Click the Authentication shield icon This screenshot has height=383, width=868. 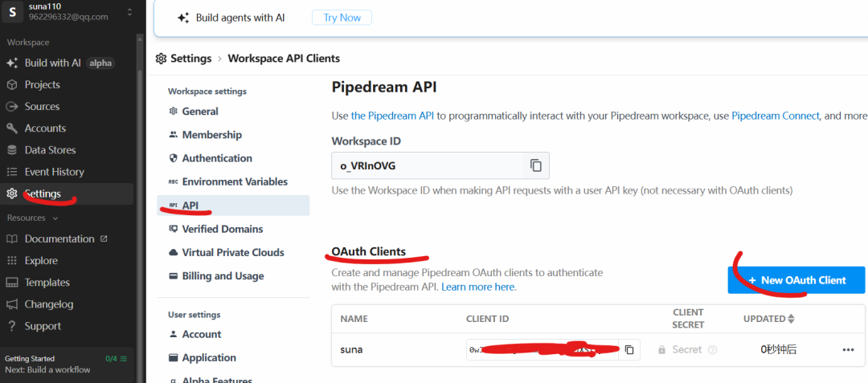click(174, 158)
